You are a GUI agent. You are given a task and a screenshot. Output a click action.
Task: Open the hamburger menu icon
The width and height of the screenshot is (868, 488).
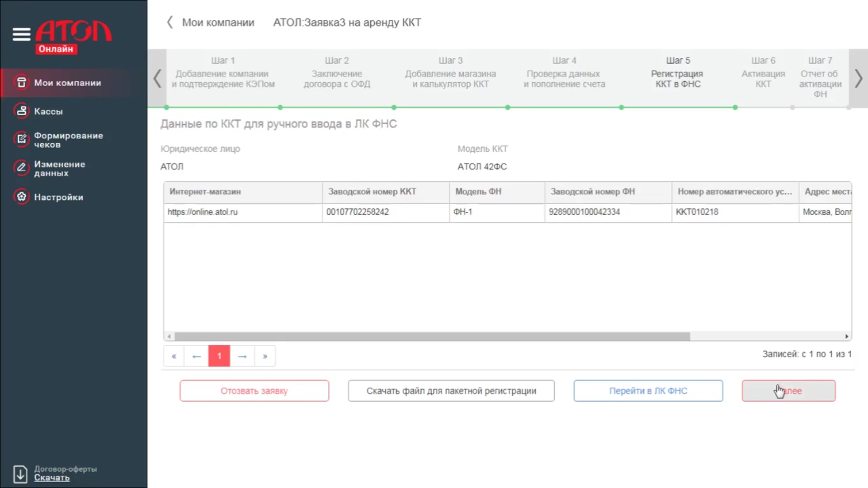click(21, 34)
